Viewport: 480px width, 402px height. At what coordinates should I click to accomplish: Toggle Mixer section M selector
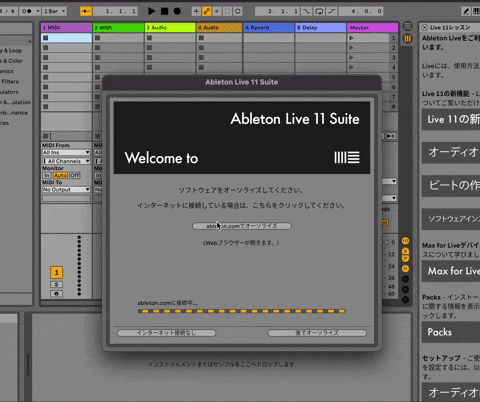click(x=405, y=269)
